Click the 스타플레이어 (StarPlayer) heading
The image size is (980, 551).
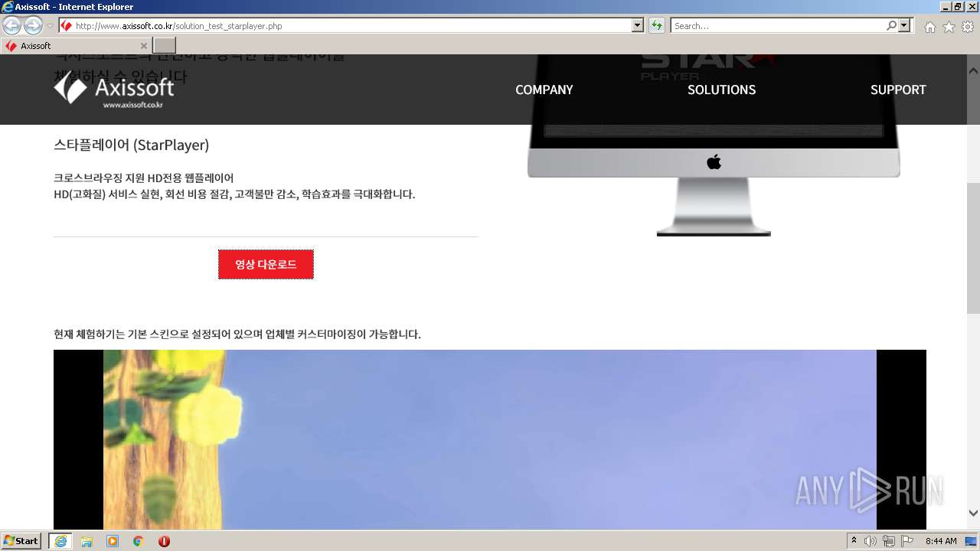pos(131,145)
